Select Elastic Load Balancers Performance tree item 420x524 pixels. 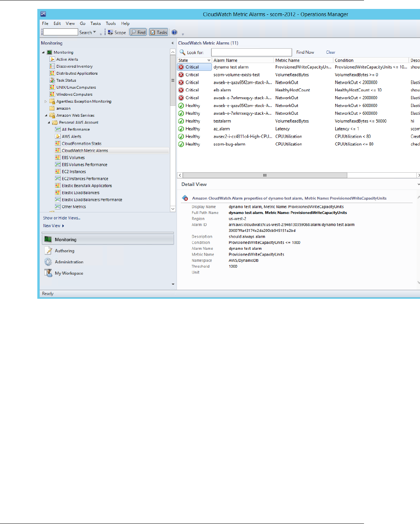(92, 200)
